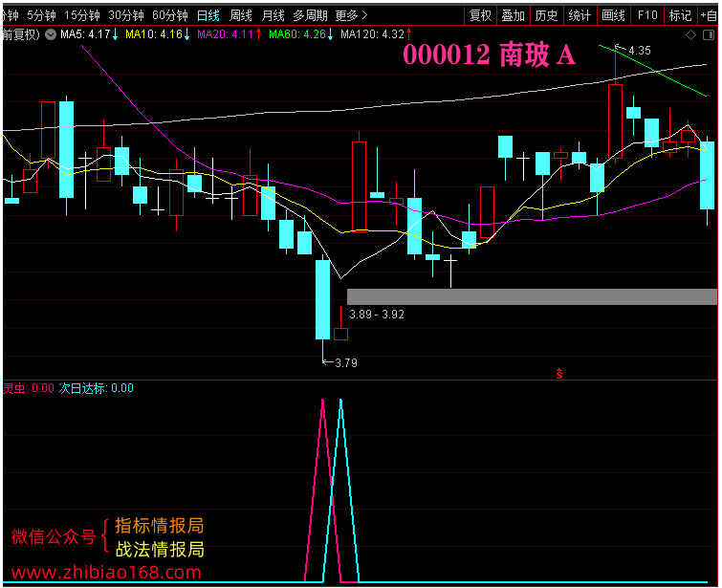722x588 pixels.
Task: Select the 日线 daily chart tab
Action: 208,15
